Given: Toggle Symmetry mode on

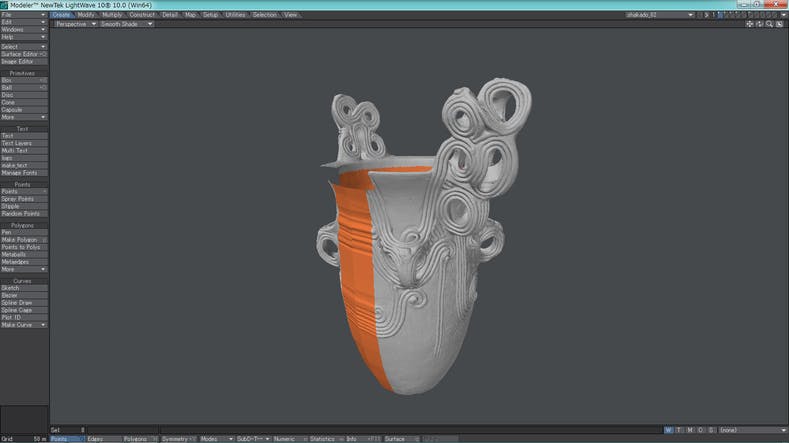Looking at the screenshot, I should coord(177,439).
